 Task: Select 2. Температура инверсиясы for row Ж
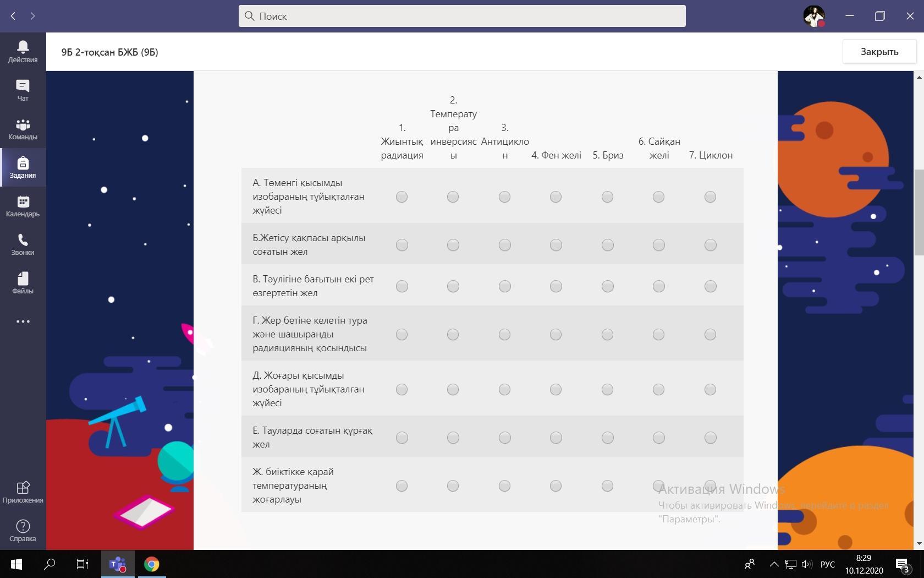tap(453, 486)
